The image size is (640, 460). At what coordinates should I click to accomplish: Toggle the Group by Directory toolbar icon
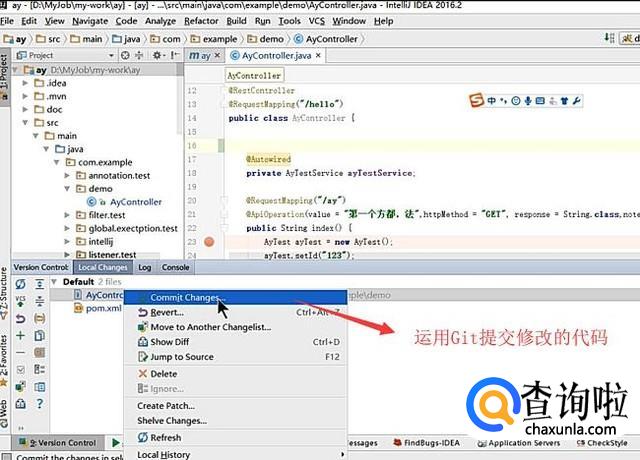point(40,318)
